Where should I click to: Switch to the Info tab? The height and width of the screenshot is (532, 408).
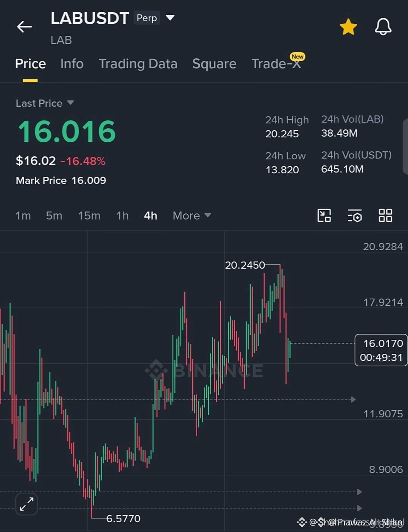click(x=72, y=64)
